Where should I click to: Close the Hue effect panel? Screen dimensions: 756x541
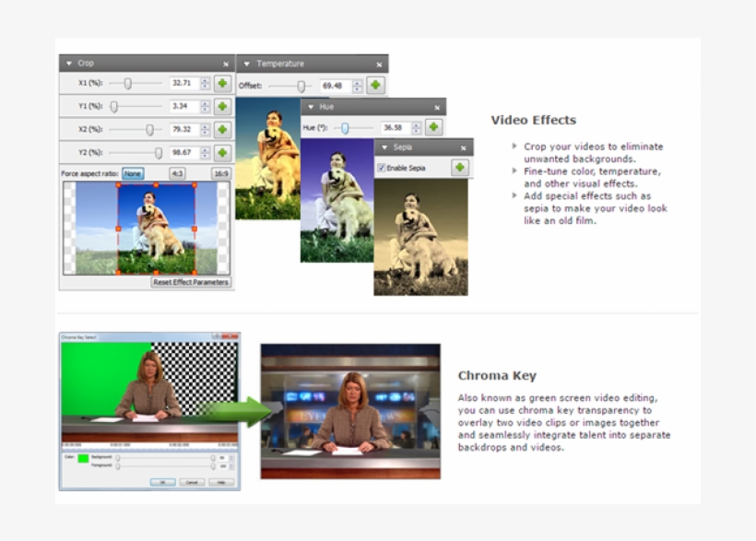tap(436, 107)
